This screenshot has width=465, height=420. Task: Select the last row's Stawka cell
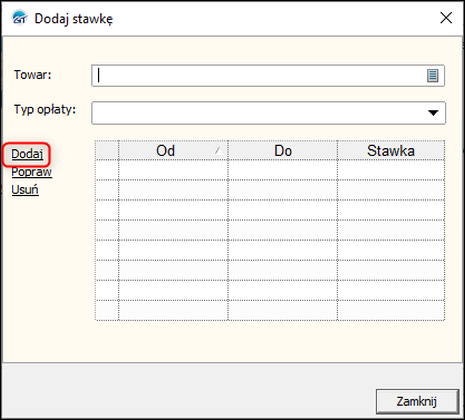(391, 310)
